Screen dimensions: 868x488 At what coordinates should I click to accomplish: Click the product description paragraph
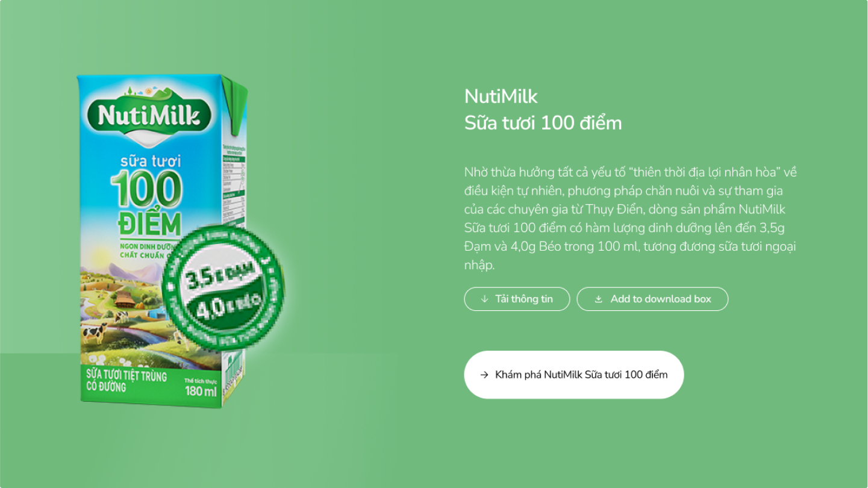point(631,218)
